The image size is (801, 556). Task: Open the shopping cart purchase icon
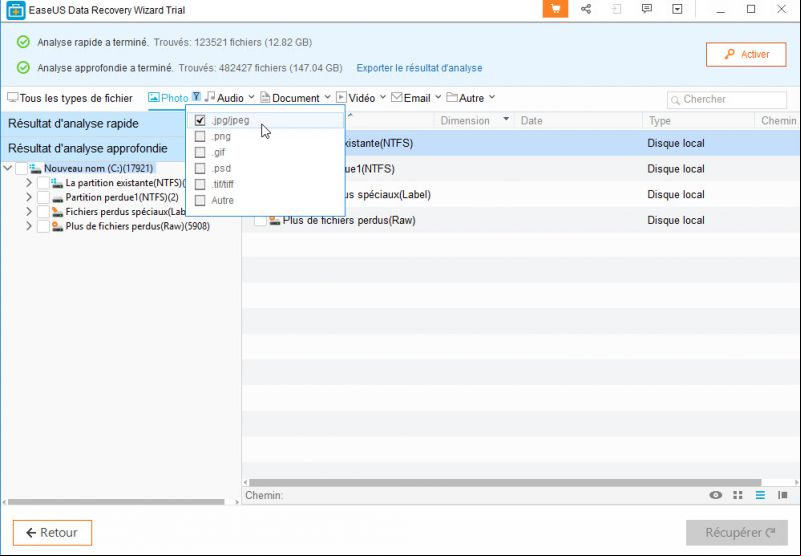(555, 9)
